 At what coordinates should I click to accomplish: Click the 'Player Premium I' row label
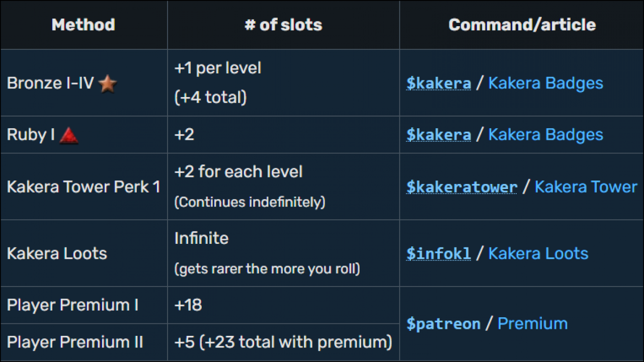pyautogui.click(x=72, y=305)
